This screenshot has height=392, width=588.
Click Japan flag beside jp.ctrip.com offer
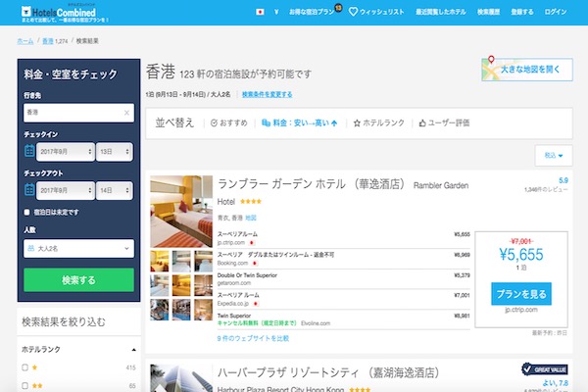click(252, 243)
